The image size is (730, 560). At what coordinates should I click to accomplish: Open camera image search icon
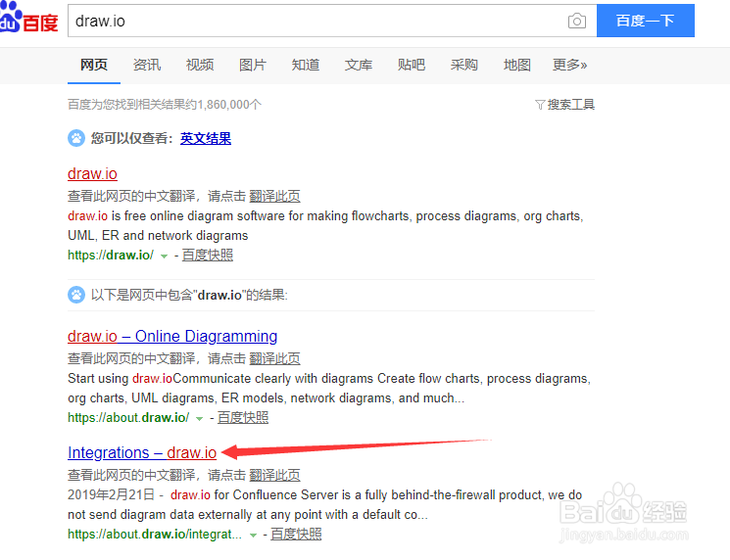[577, 21]
